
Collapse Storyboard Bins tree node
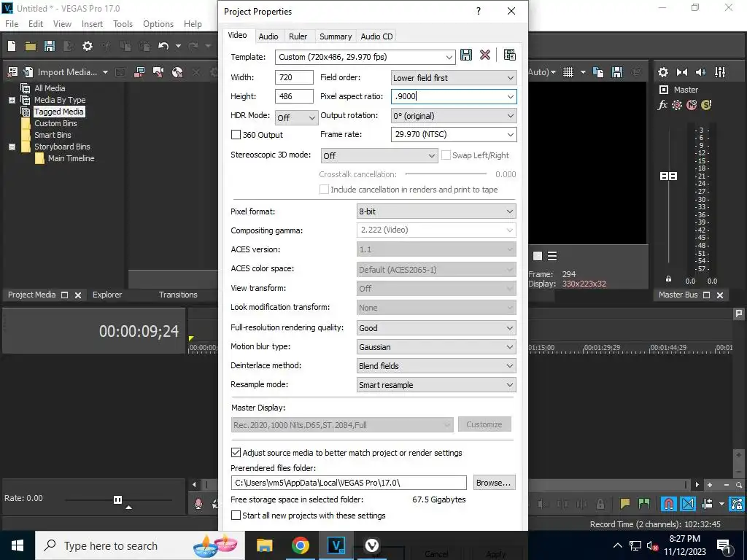pos(12,147)
